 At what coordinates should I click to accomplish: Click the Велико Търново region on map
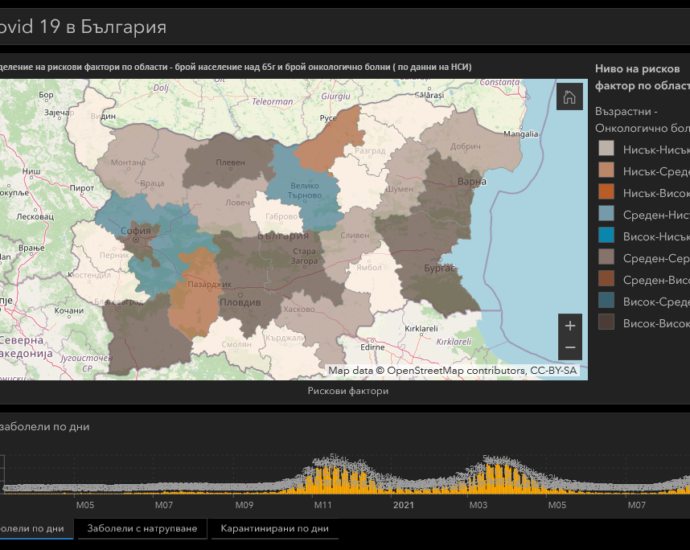click(x=305, y=191)
